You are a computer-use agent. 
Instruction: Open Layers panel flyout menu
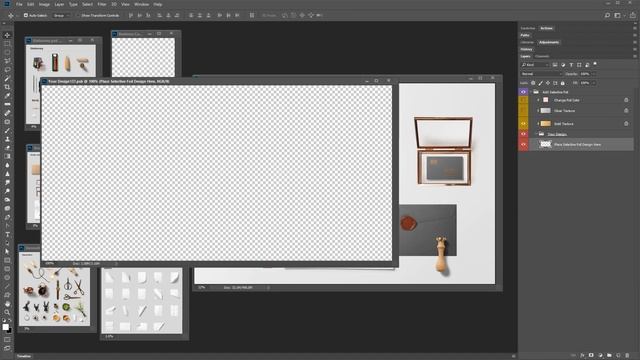(x=635, y=56)
